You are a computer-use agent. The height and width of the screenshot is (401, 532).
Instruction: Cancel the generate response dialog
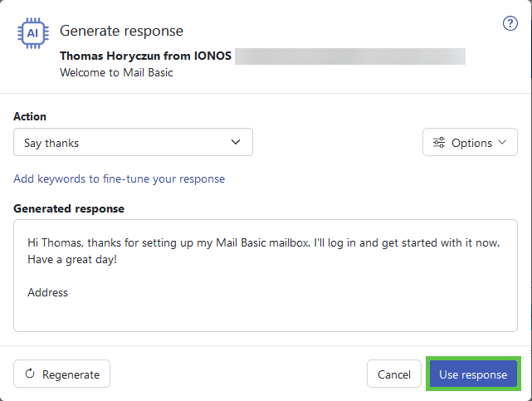[393, 374]
